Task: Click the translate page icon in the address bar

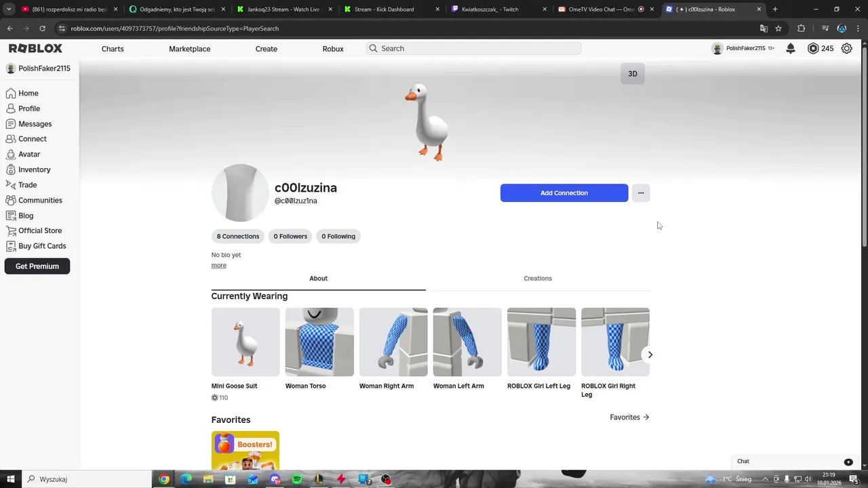Action: (764, 28)
